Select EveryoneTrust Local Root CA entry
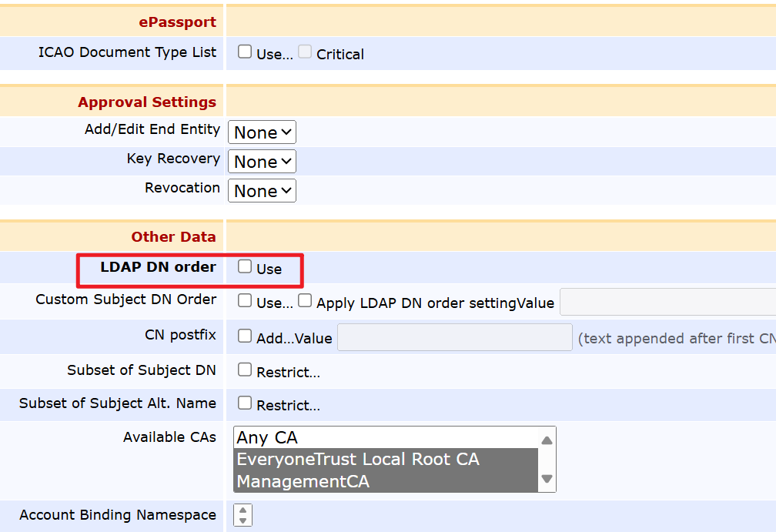Viewport: 776px width, 532px height. point(357,460)
